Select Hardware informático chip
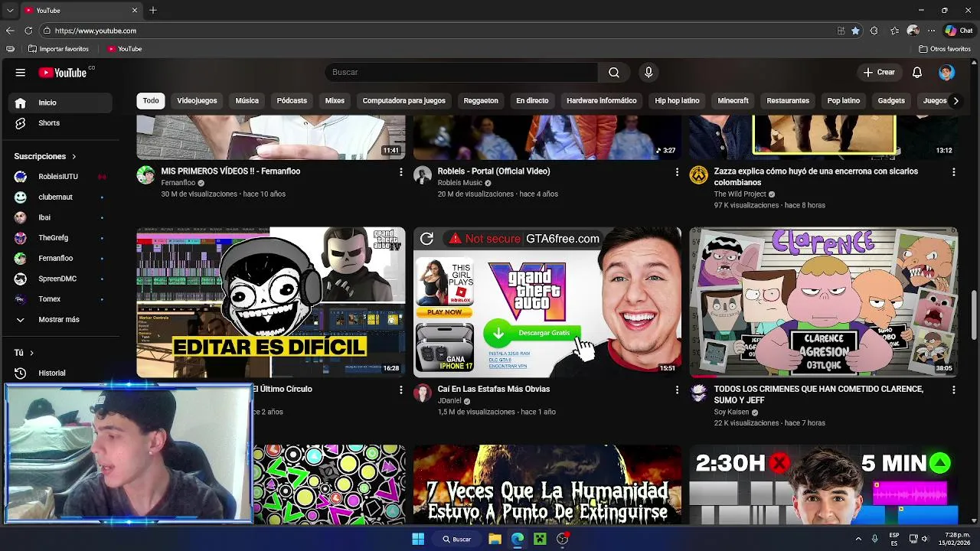 click(x=602, y=101)
